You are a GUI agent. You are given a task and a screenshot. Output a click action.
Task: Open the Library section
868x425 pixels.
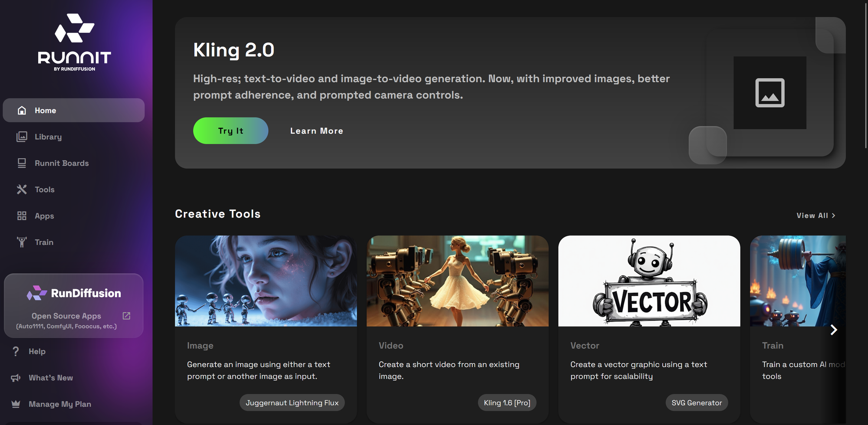(x=74, y=137)
